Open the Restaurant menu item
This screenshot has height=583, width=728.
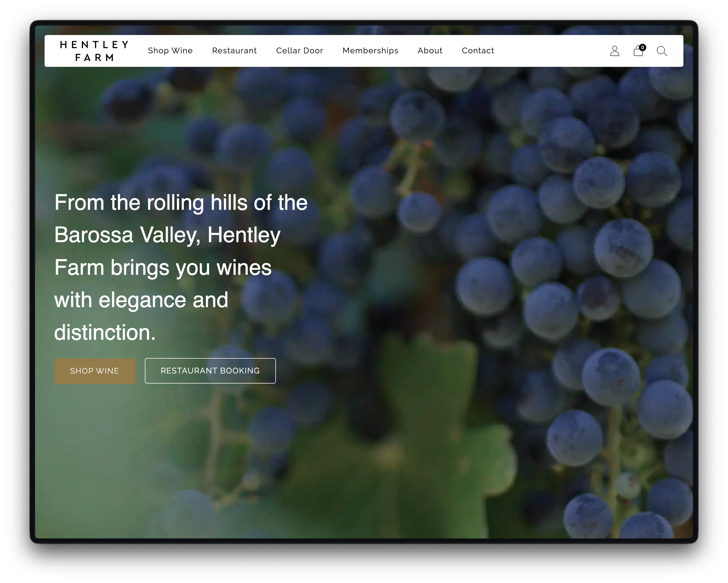(x=234, y=51)
